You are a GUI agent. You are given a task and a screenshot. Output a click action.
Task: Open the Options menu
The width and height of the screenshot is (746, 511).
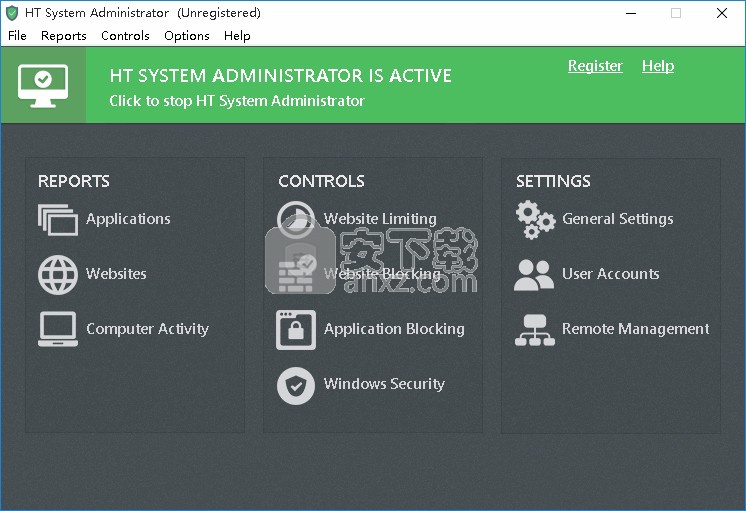[x=186, y=36]
